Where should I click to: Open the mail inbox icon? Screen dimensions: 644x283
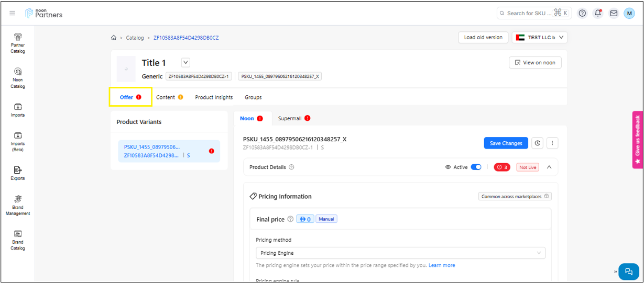pyautogui.click(x=614, y=13)
